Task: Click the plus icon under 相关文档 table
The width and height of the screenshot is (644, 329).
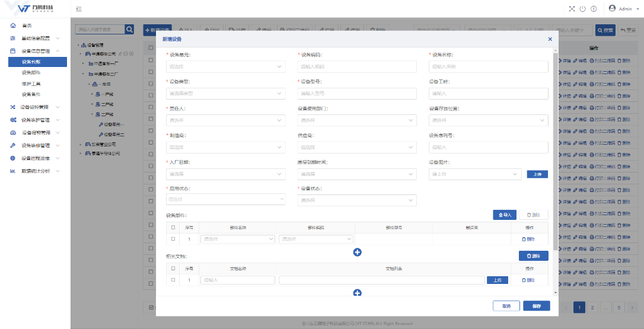Action: 358,292
